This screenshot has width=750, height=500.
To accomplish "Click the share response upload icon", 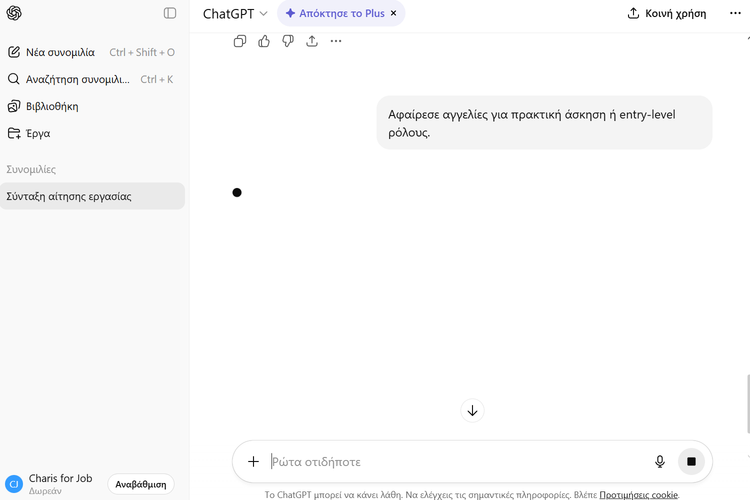I will click(312, 41).
